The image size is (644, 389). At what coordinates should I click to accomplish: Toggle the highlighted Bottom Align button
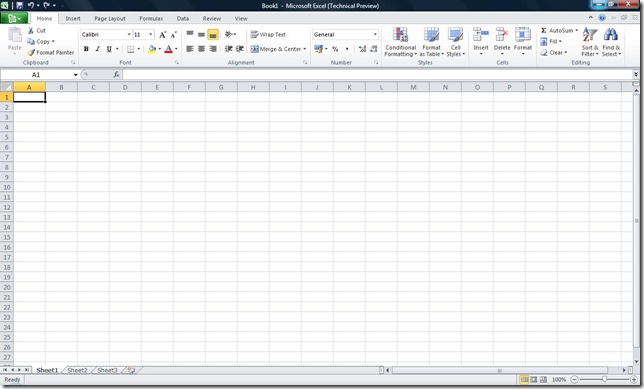[213, 35]
